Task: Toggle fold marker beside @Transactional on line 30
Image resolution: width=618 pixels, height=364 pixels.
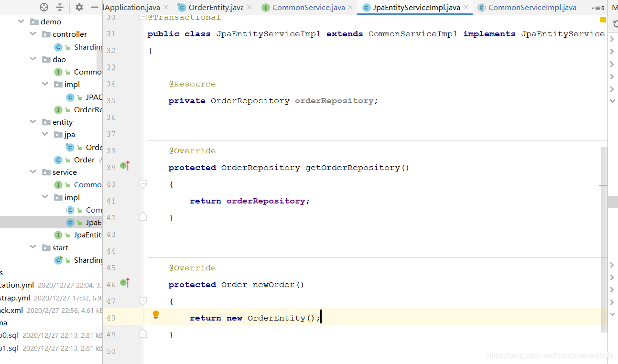Action: coord(142,17)
